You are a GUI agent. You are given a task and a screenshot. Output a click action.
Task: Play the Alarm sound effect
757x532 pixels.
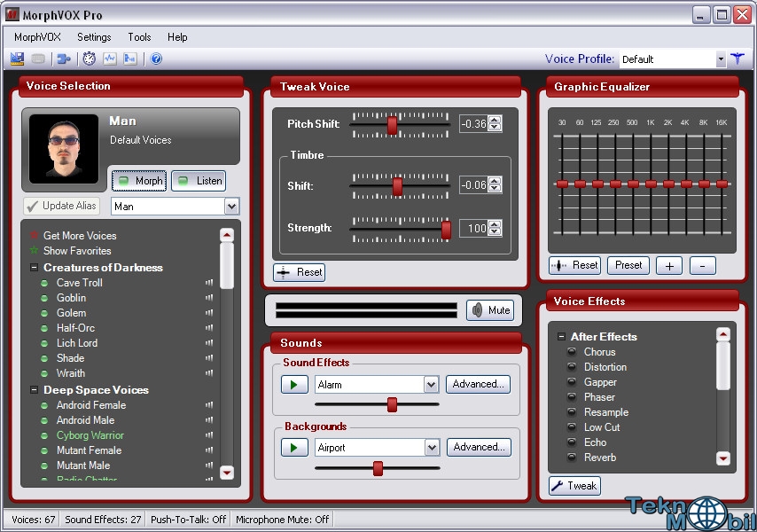294,385
